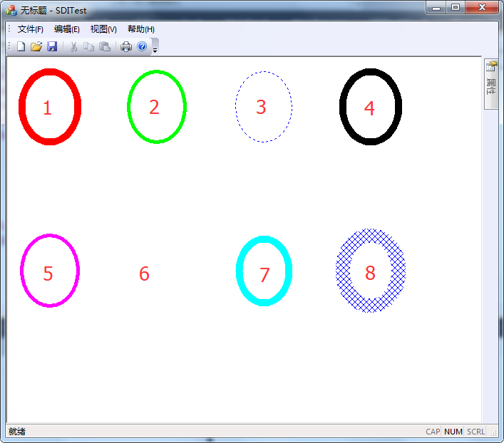Click the Print toolbar icon
504x443 pixels.
126,46
